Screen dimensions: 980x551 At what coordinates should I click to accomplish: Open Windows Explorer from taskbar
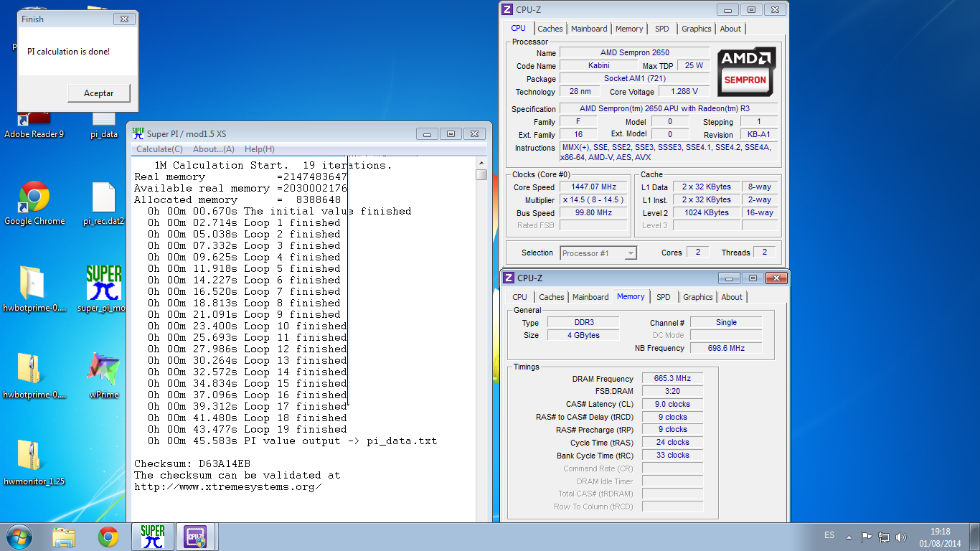click(64, 537)
